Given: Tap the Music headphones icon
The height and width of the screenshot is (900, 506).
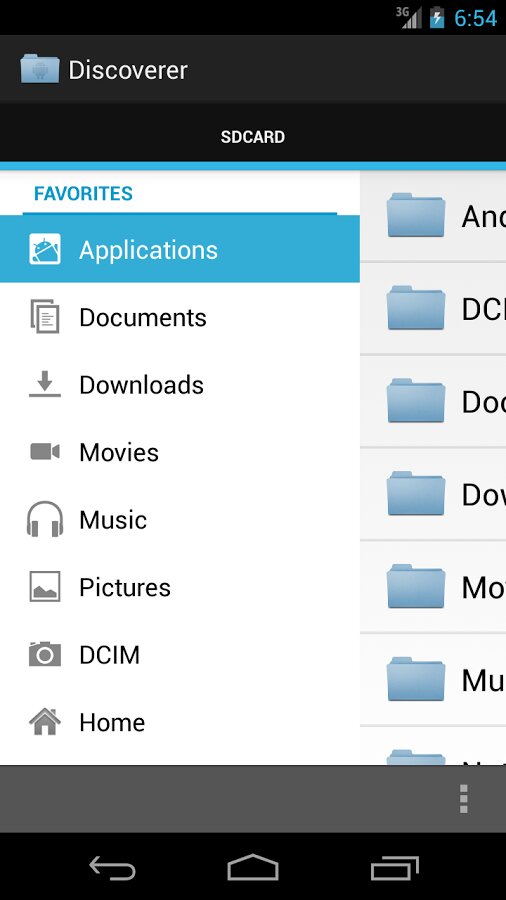Looking at the screenshot, I should (45, 519).
